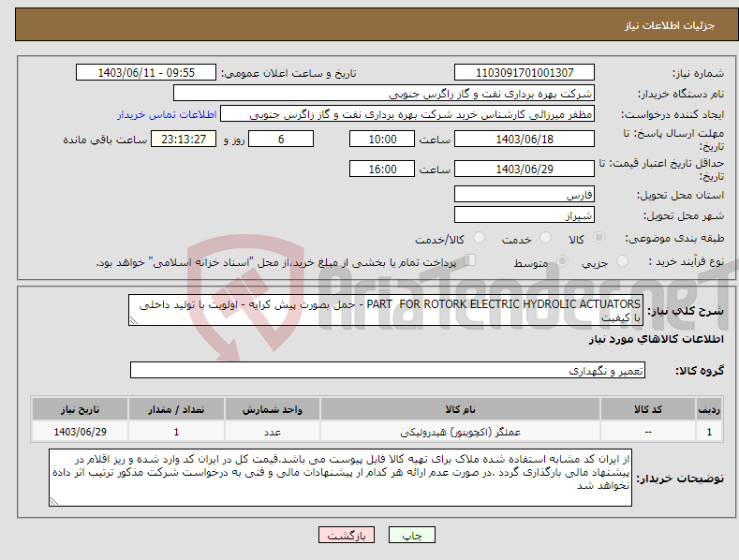Click the resize handle of buyer notes area
This screenshot has height=560, width=739.
pos(53,502)
